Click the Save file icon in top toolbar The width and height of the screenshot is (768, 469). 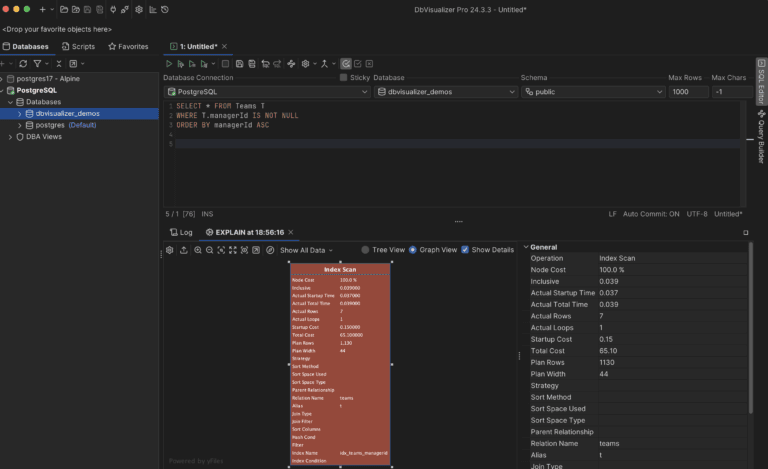[x=87, y=9]
